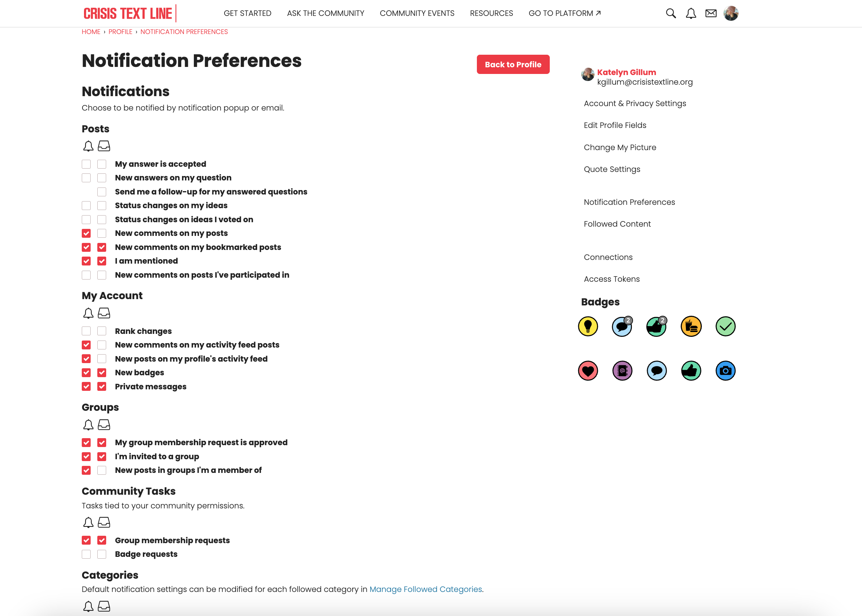Viewport: 862px width, 616px height.
Task: Go to Profile in the breadcrumb
Action: 120,32
